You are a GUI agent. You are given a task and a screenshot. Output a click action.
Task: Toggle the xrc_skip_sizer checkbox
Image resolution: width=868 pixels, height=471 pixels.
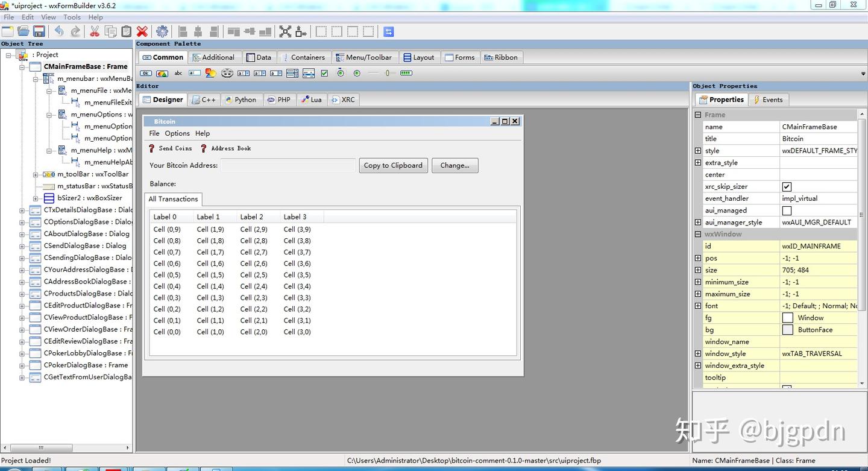pyautogui.click(x=787, y=187)
